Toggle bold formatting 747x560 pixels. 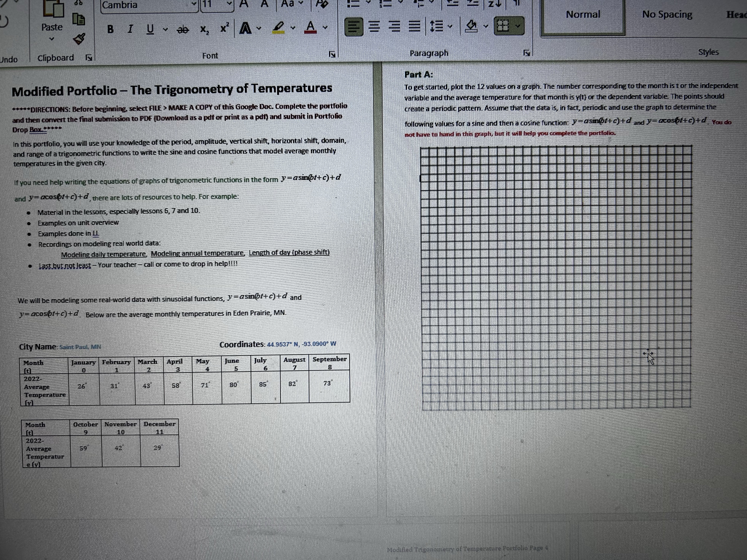111,29
